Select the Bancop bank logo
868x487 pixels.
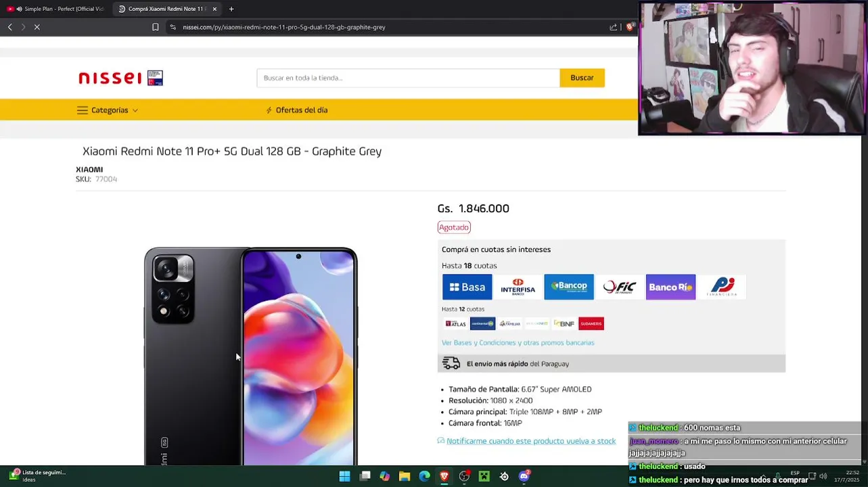click(569, 287)
